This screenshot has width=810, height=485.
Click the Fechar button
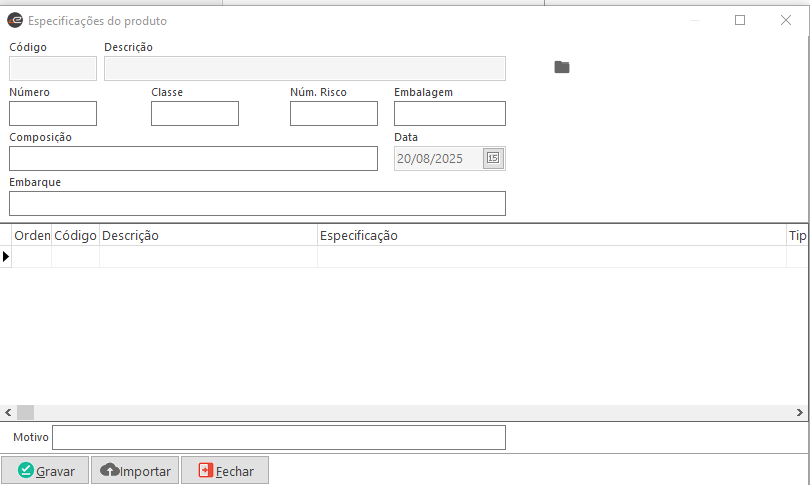click(x=225, y=471)
